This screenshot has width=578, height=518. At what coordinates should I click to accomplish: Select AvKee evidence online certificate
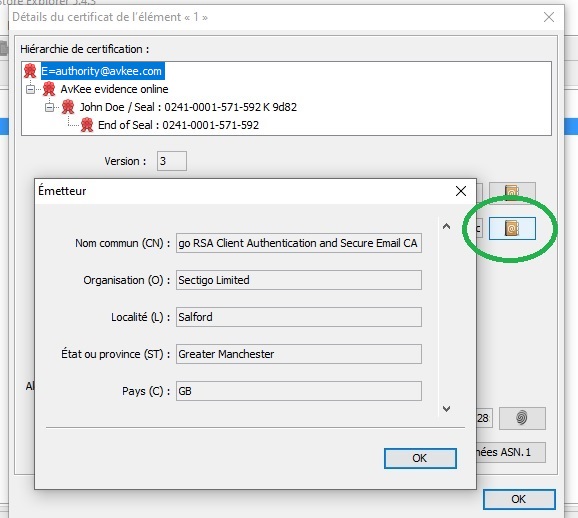114,89
